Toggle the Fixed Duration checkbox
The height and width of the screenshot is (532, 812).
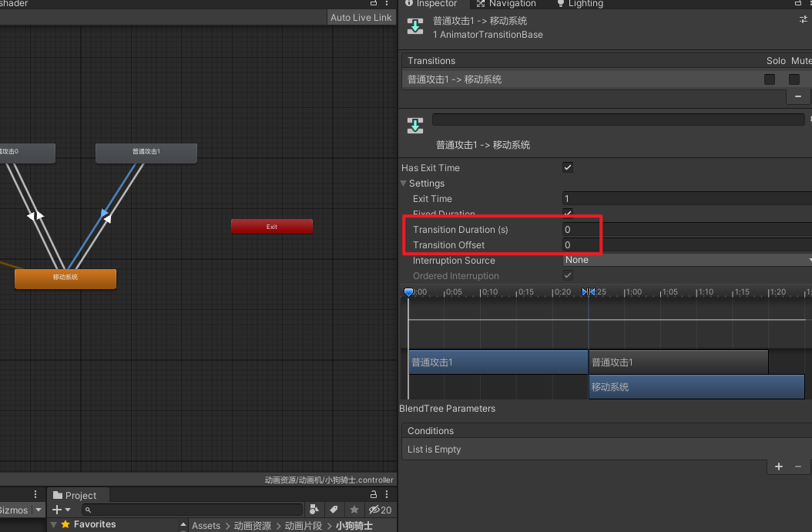click(568, 213)
